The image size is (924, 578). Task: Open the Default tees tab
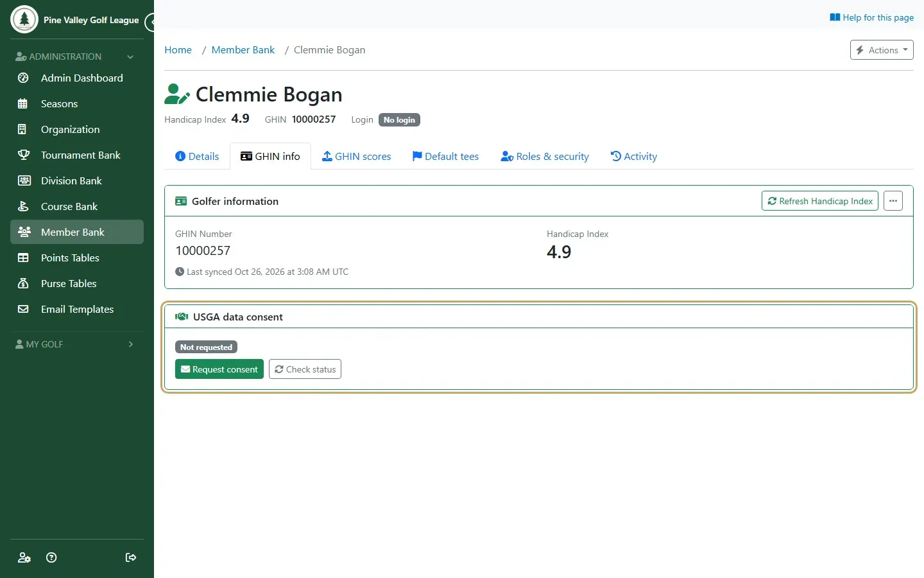pos(445,156)
